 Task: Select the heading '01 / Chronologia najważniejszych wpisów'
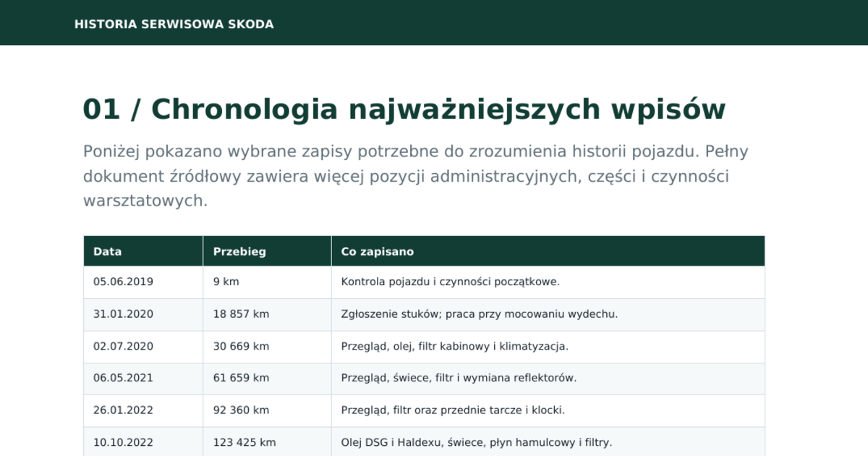(404, 109)
